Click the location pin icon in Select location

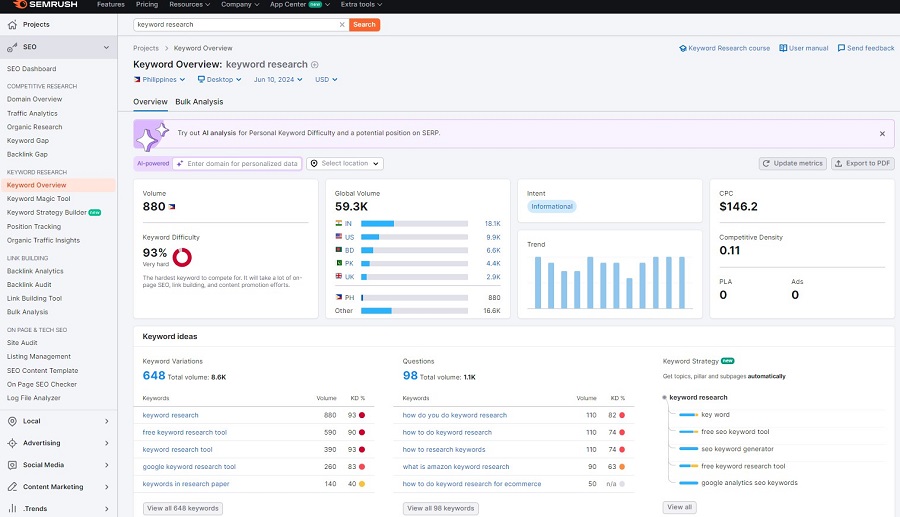314,164
